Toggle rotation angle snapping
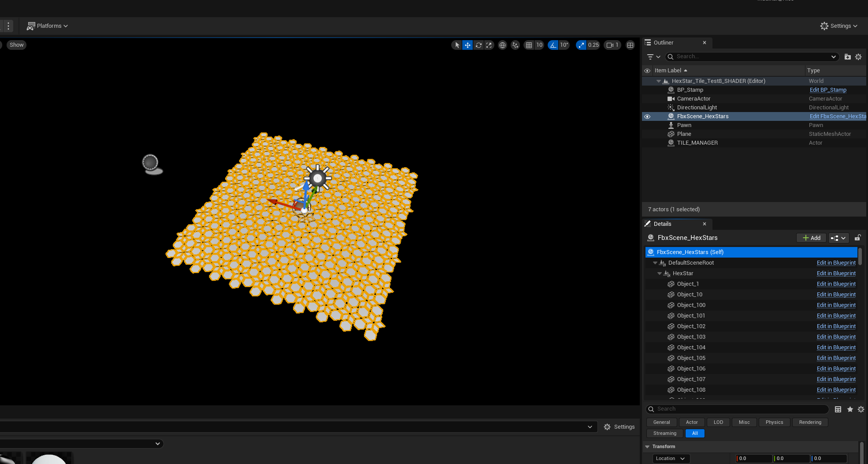Viewport: 868px width, 464px height. click(x=553, y=45)
